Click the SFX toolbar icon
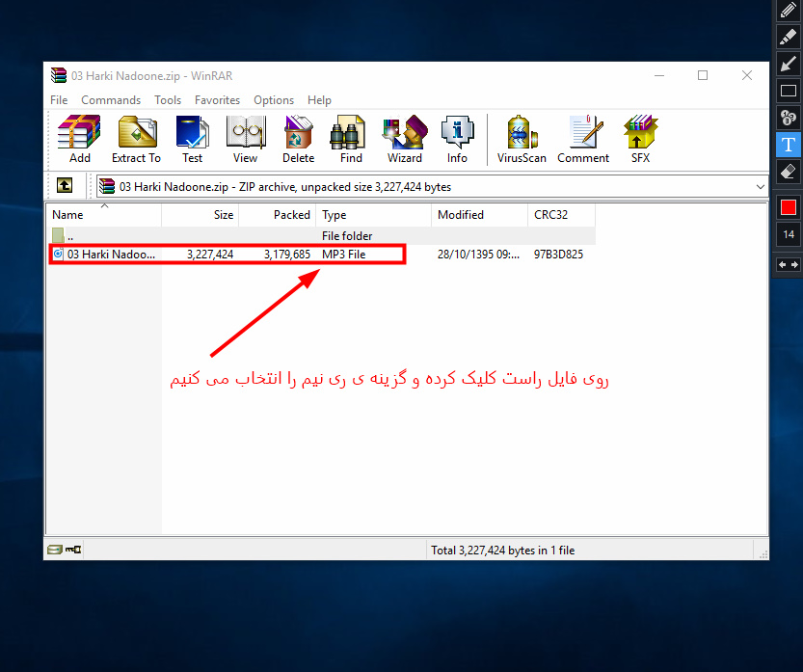Image resolution: width=803 pixels, height=672 pixels. point(640,139)
